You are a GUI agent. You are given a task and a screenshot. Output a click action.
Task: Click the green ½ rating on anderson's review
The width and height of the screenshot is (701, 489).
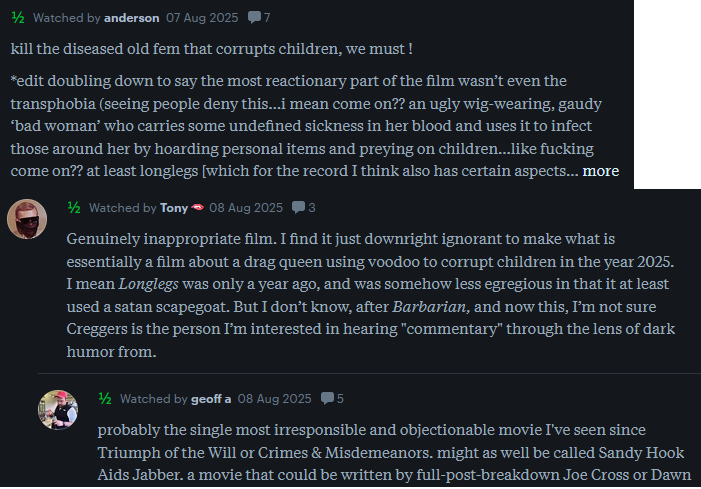[x=18, y=17]
